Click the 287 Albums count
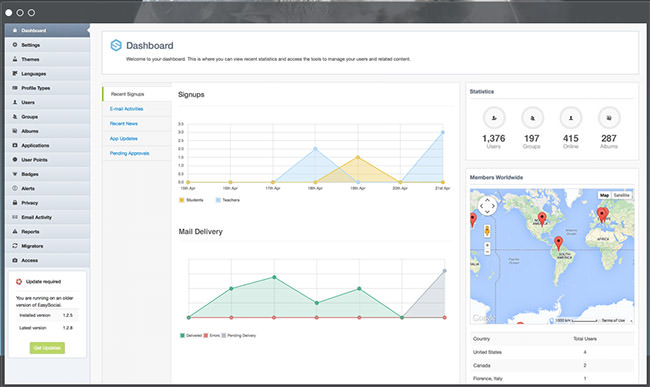Screen dimensions: 650x387 pyautogui.click(x=609, y=138)
